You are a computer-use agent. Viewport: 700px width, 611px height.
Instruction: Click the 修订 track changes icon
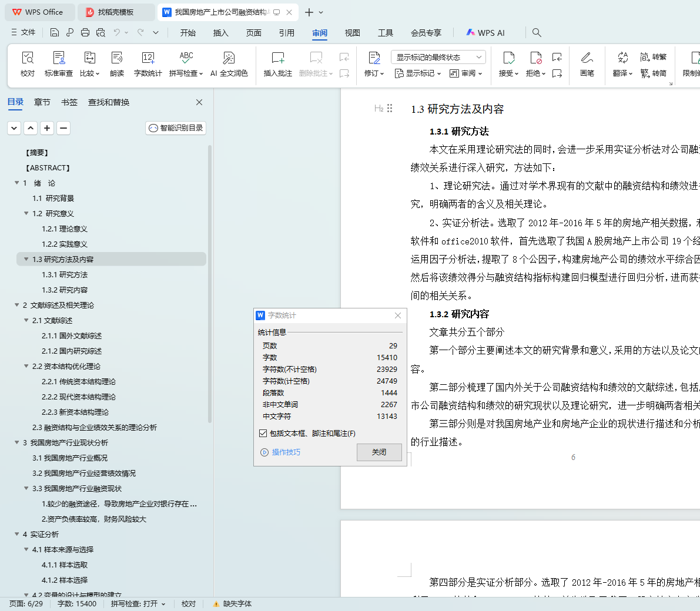pos(374,58)
